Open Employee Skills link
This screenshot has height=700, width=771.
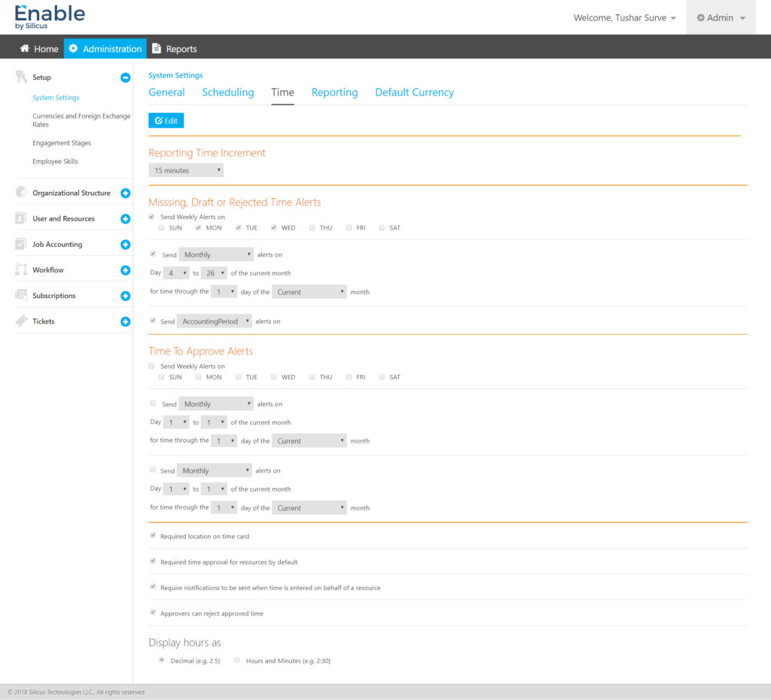(55, 161)
